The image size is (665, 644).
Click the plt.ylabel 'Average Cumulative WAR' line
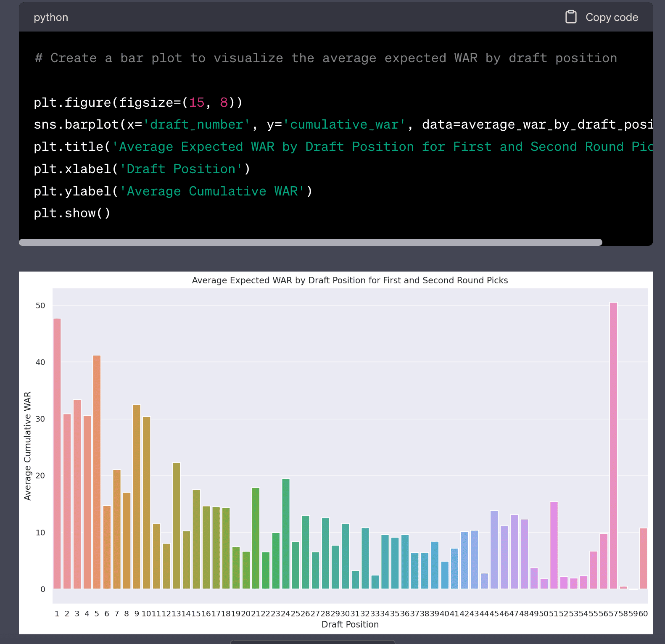coord(173,191)
